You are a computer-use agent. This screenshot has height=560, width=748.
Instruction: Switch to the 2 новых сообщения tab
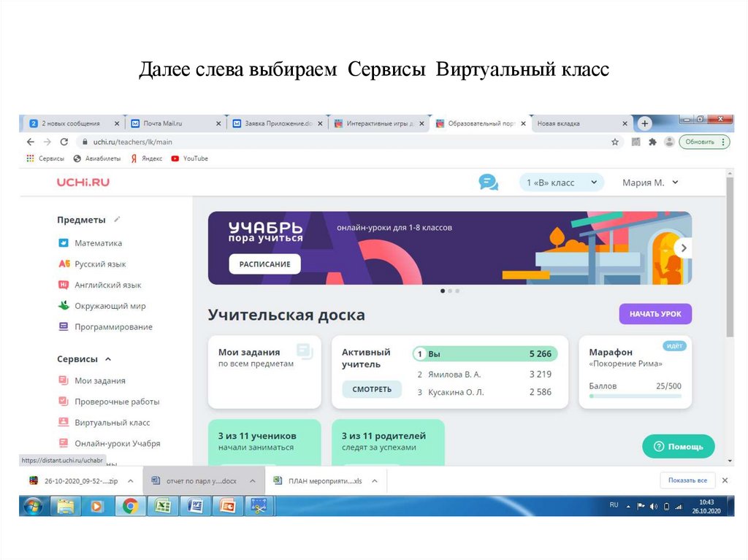(75, 123)
